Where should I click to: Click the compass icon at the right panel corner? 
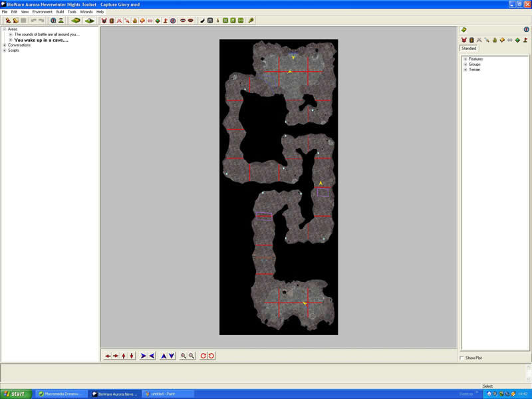point(526,30)
